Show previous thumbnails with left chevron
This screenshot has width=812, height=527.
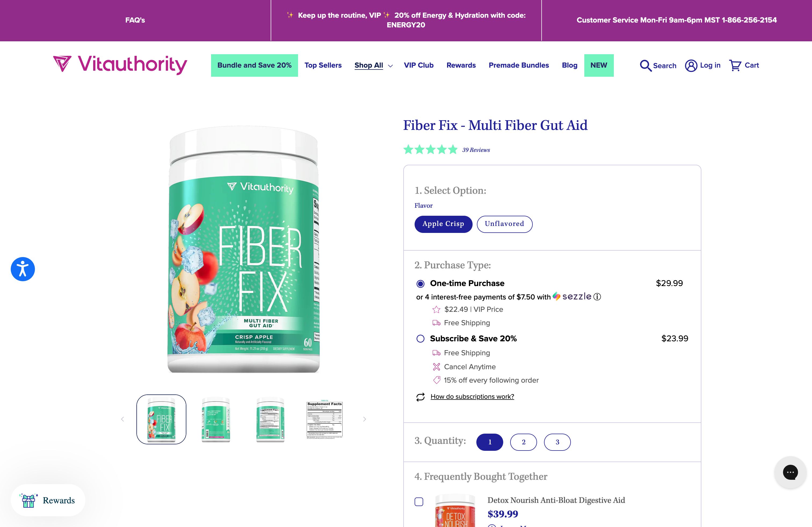pyautogui.click(x=122, y=419)
